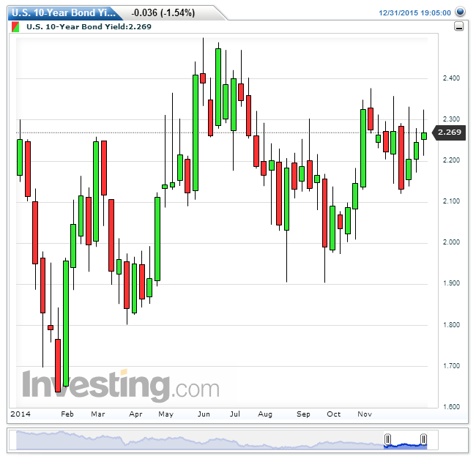Click the left handle of range slider
Viewport: 476px width, 459px height.
tap(387, 439)
